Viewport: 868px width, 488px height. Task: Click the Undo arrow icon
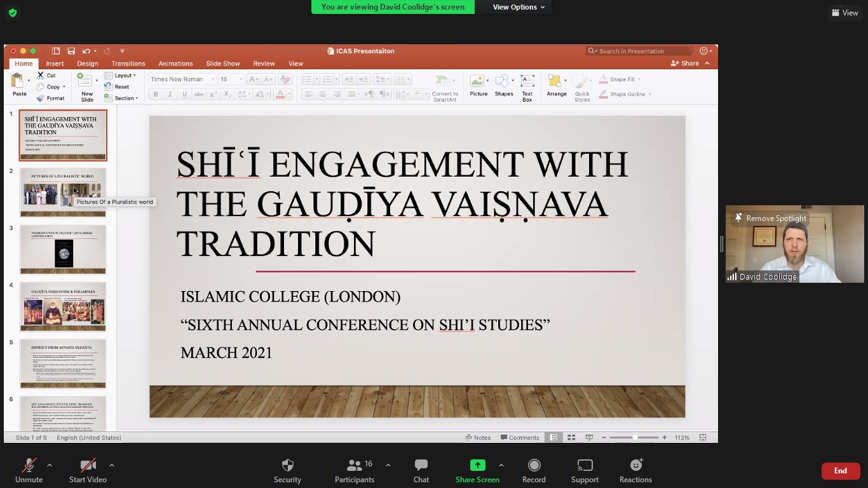coord(86,51)
